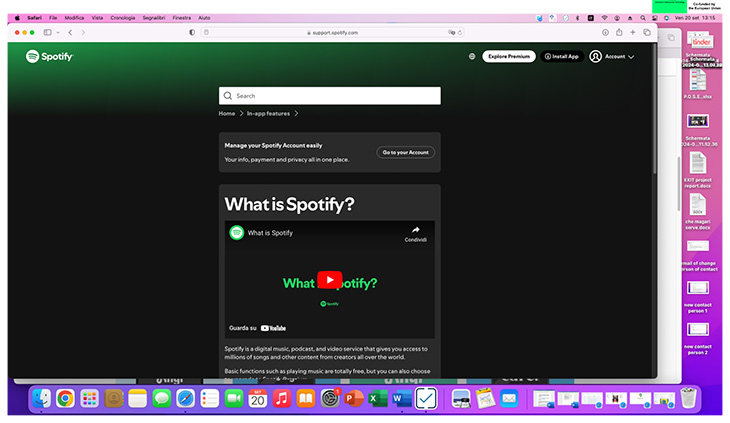The image size is (730, 423).
Task: Click the Install App button
Action: (562, 56)
